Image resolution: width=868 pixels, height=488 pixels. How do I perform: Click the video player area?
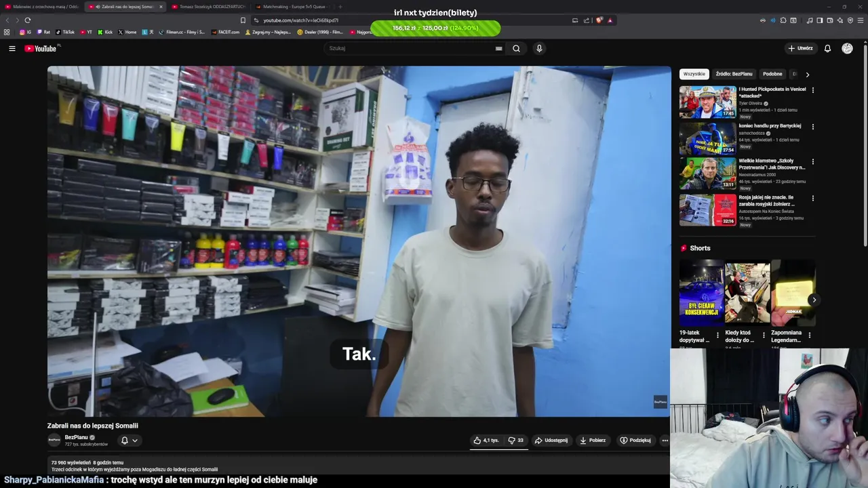(359, 241)
